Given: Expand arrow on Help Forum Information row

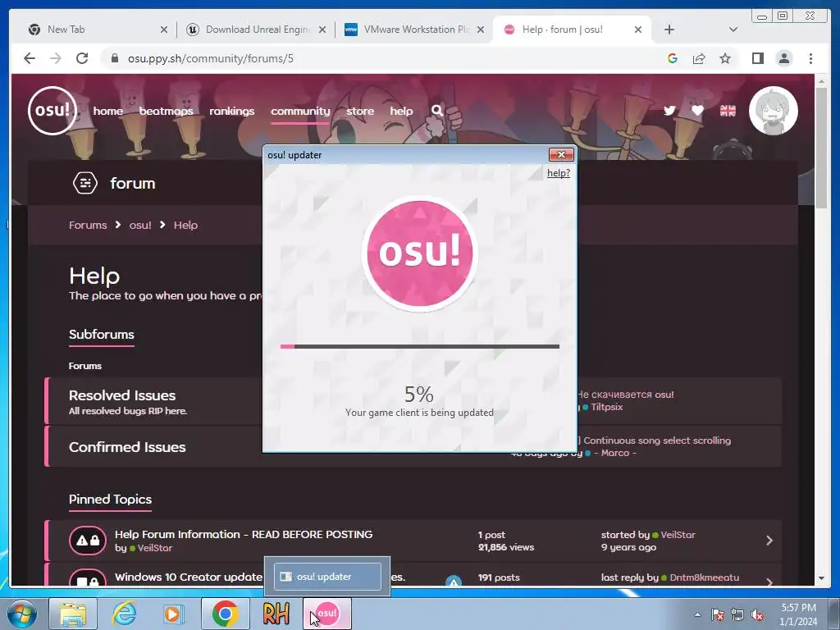Looking at the screenshot, I should [769, 541].
